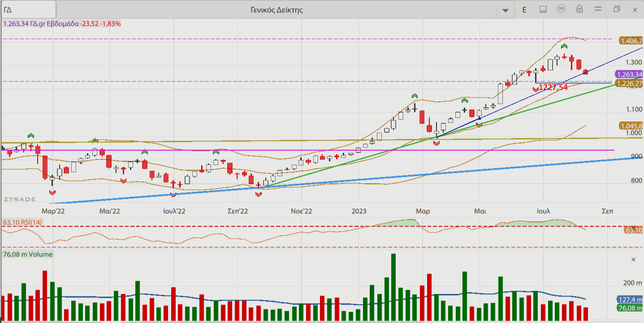Click the 1.226,27 price label

click(629, 83)
